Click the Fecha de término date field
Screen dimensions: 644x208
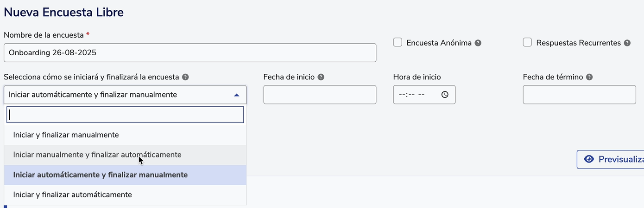(x=579, y=95)
